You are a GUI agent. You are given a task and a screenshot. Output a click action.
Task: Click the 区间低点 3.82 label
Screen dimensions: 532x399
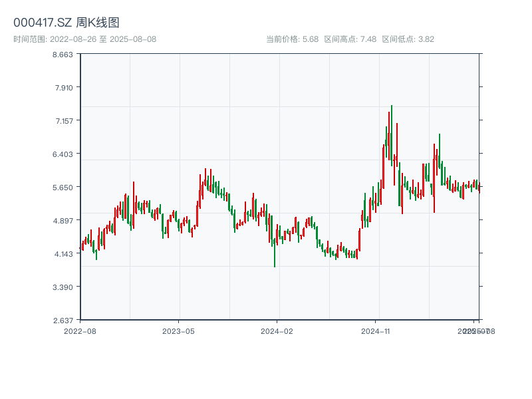408,39
